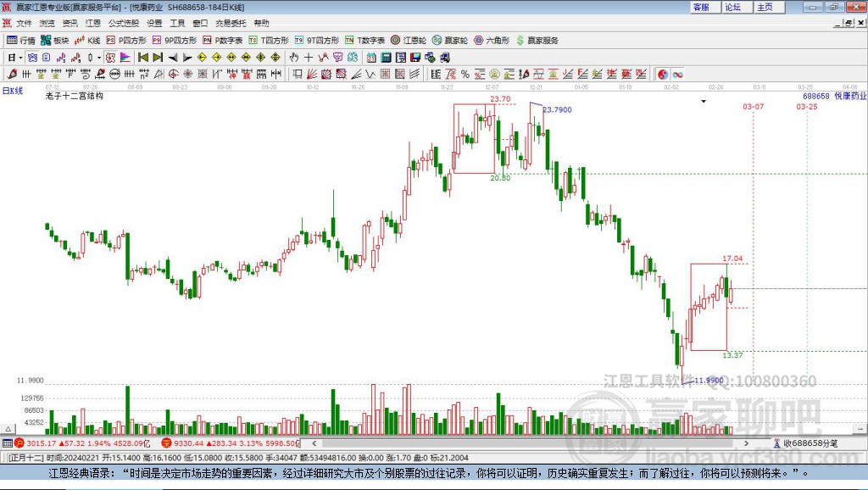Click the first yellow diamond left-arrow icon
868x490 pixels.
click(x=202, y=58)
